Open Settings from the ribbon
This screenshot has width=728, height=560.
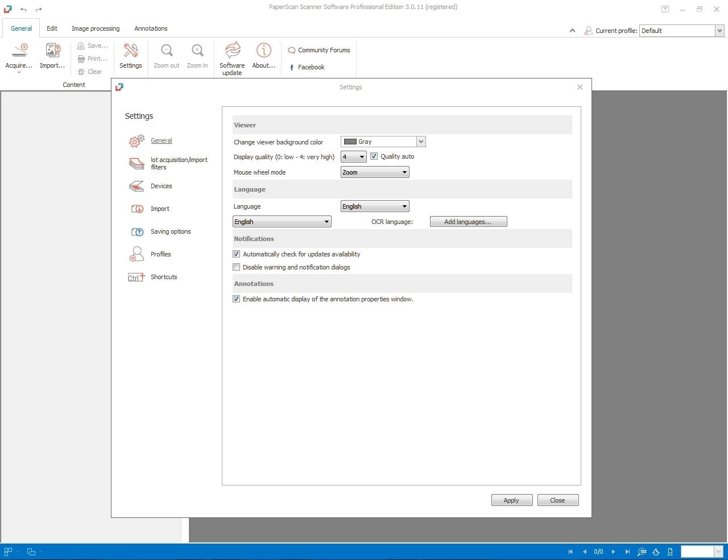[x=131, y=56]
